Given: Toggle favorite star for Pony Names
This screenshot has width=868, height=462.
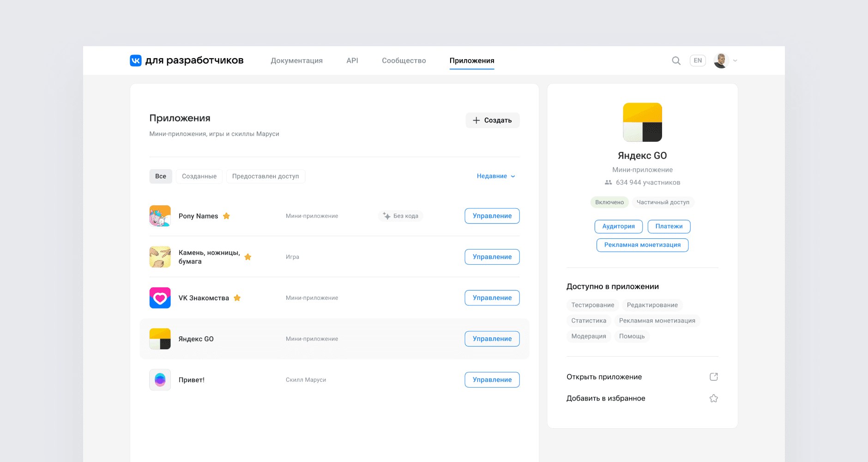Looking at the screenshot, I should pyautogui.click(x=226, y=216).
